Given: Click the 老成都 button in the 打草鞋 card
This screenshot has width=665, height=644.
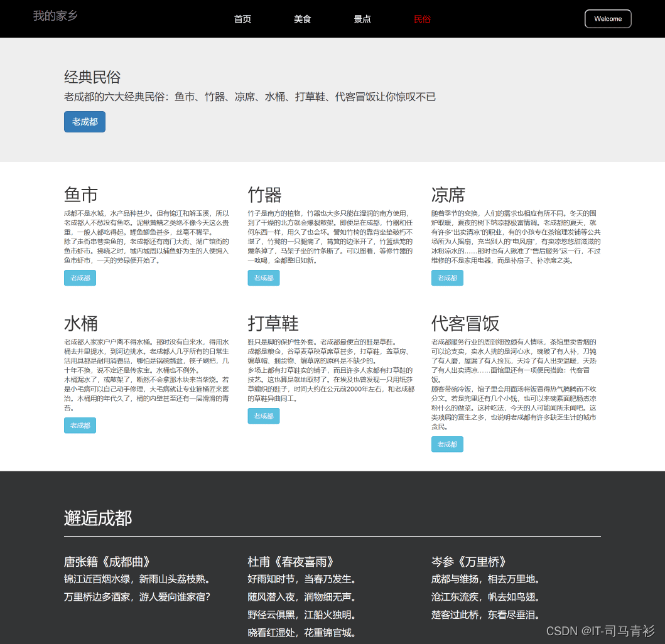Looking at the screenshot, I should 263,416.
